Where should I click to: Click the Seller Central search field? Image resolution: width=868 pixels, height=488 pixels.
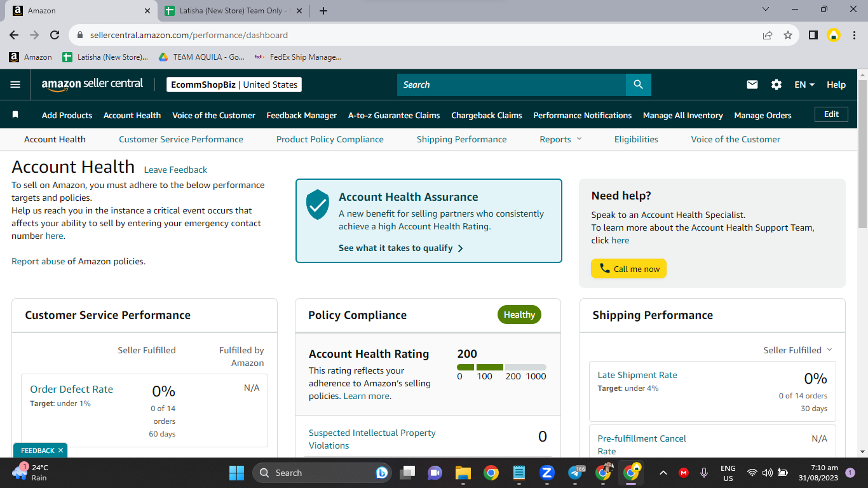pos(512,85)
